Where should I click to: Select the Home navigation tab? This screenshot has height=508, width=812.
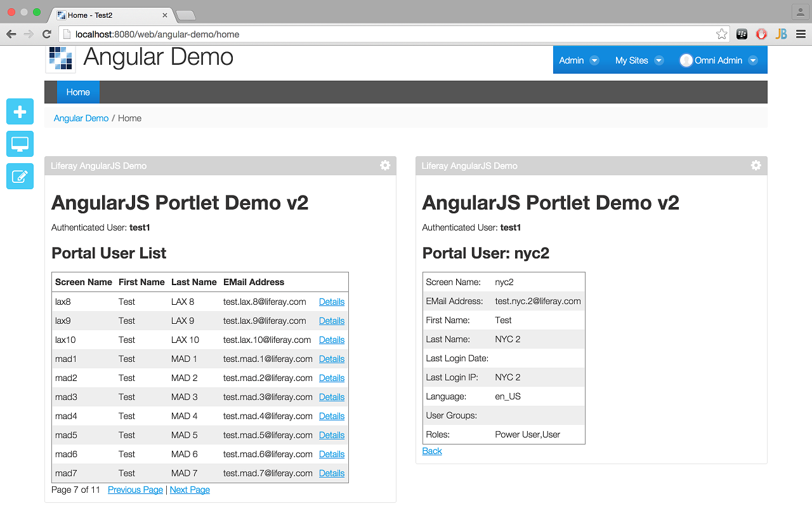78,92
